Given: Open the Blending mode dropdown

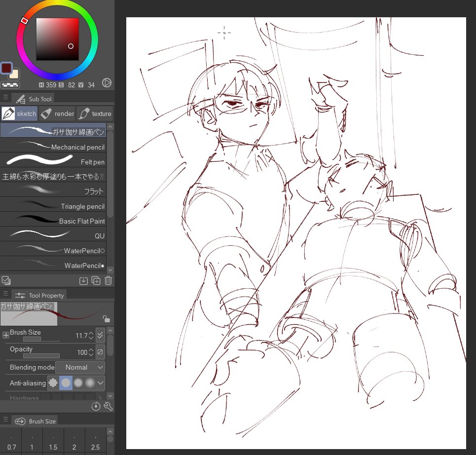Looking at the screenshot, I should [80, 367].
